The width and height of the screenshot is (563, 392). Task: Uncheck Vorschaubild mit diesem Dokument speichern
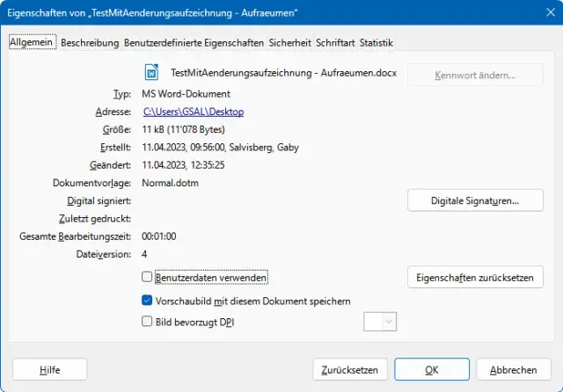click(x=148, y=301)
